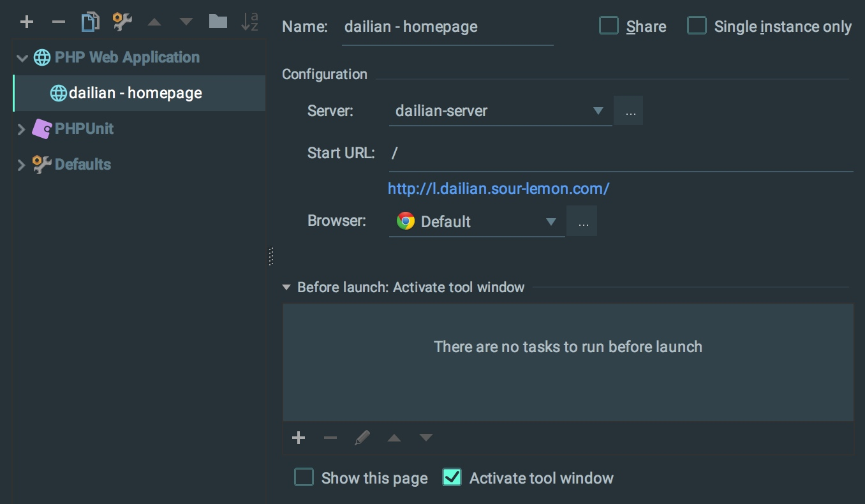Click into the Start URL field
The height and width of the screenshot is (504, 865).
pyautogui.click(x=621, y=154)
